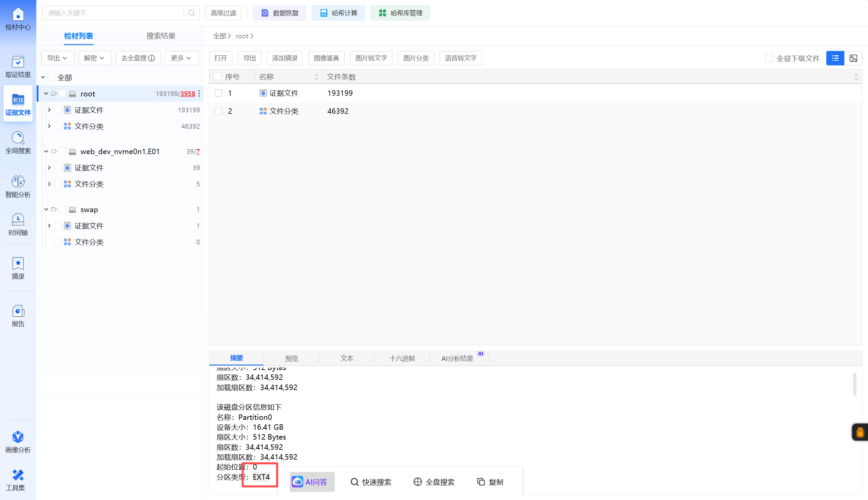
Task: Open the root disk more-options dots
Action: coord(199,93)
